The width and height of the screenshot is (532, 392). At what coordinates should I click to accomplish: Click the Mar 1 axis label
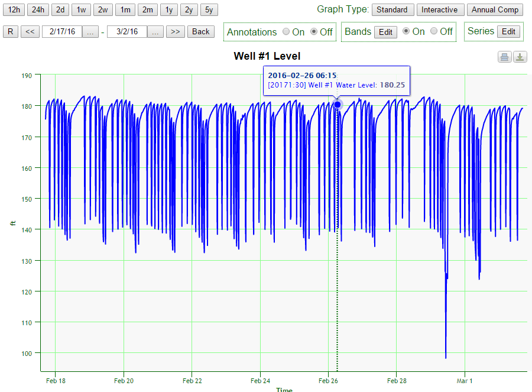pyautogui.click(x=465, y=381)
